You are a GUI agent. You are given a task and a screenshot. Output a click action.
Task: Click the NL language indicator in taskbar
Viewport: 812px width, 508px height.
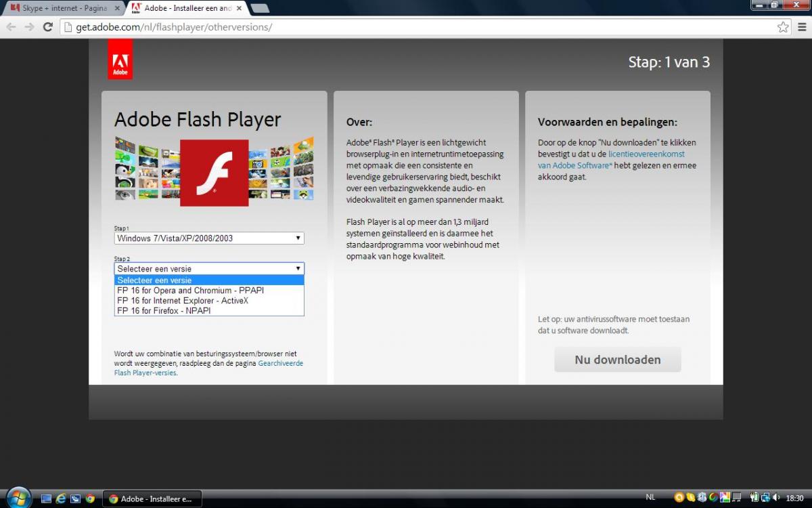650,497
